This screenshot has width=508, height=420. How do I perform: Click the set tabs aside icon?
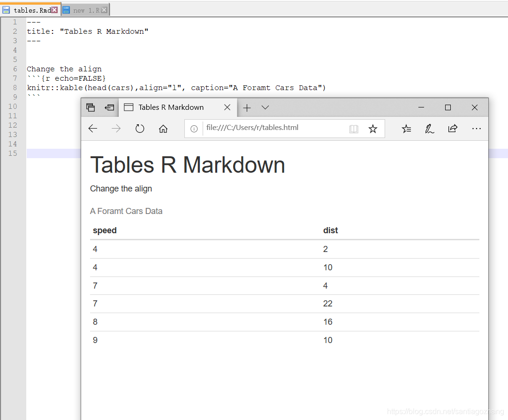(x=109, y=107)
